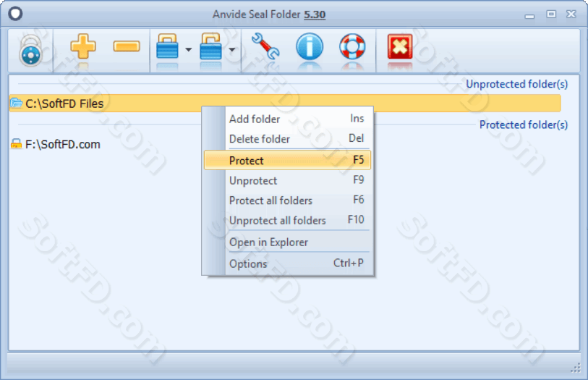Click the Protected folder(s) group header
Image resolution: width=588 pixels, height=380 pixels.
click(x=524, y=124)
